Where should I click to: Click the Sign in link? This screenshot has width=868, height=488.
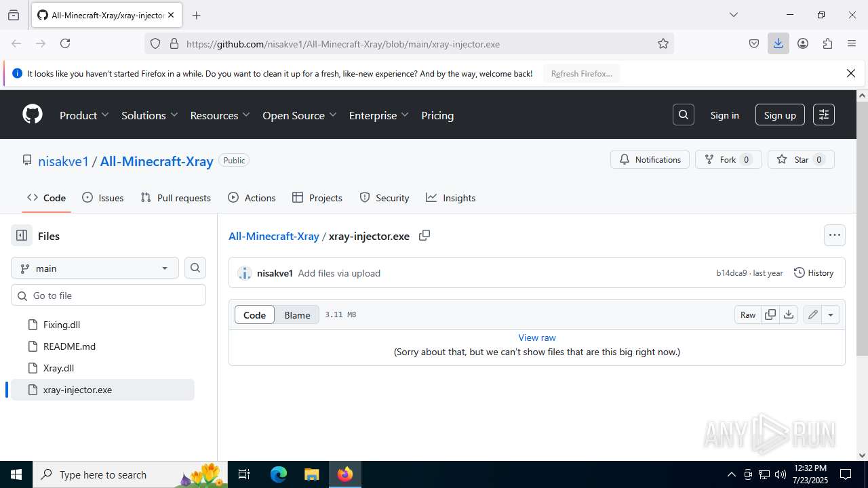click(724, 115)
